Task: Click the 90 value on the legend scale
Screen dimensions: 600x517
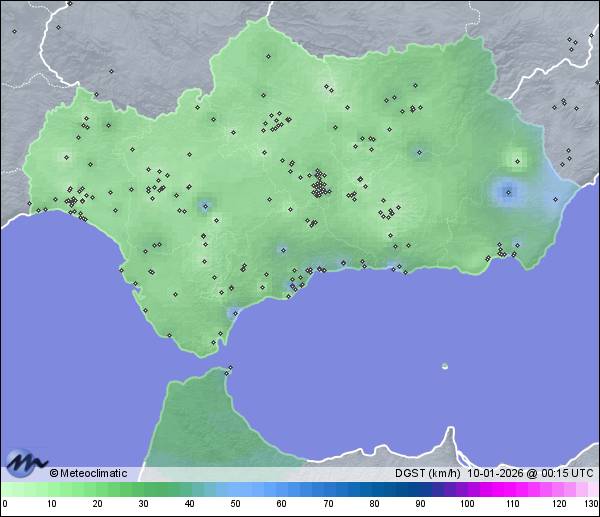Action: pos(420,504)
